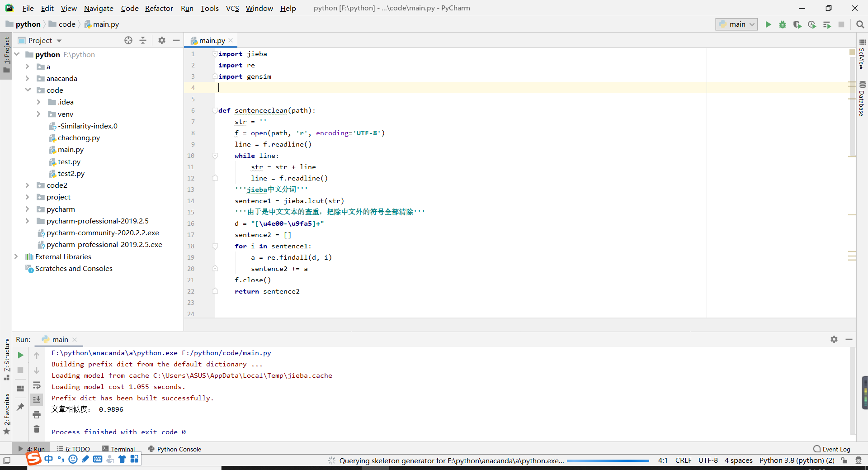Toggle scroll-to-end in the Run console

(37, 399)
